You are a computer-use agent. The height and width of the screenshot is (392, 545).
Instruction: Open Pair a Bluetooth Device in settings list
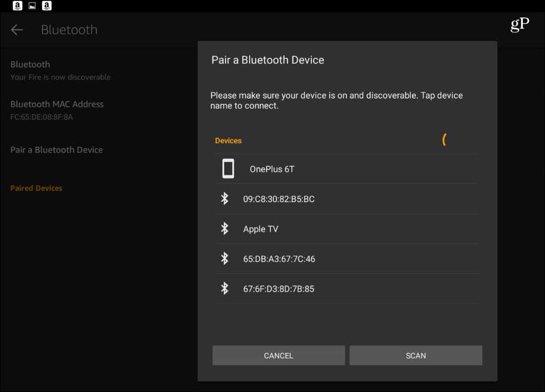coord(57,150)
